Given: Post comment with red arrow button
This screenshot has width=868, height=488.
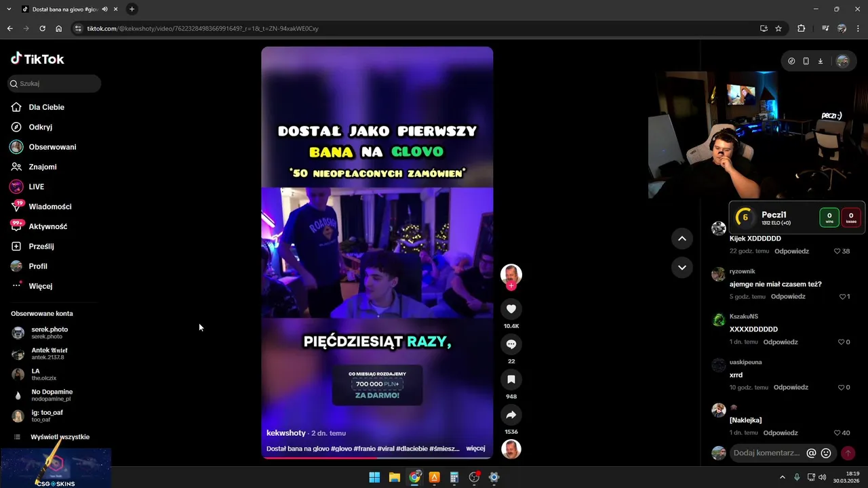Looking at the screenshot, I should pos(848,453).
